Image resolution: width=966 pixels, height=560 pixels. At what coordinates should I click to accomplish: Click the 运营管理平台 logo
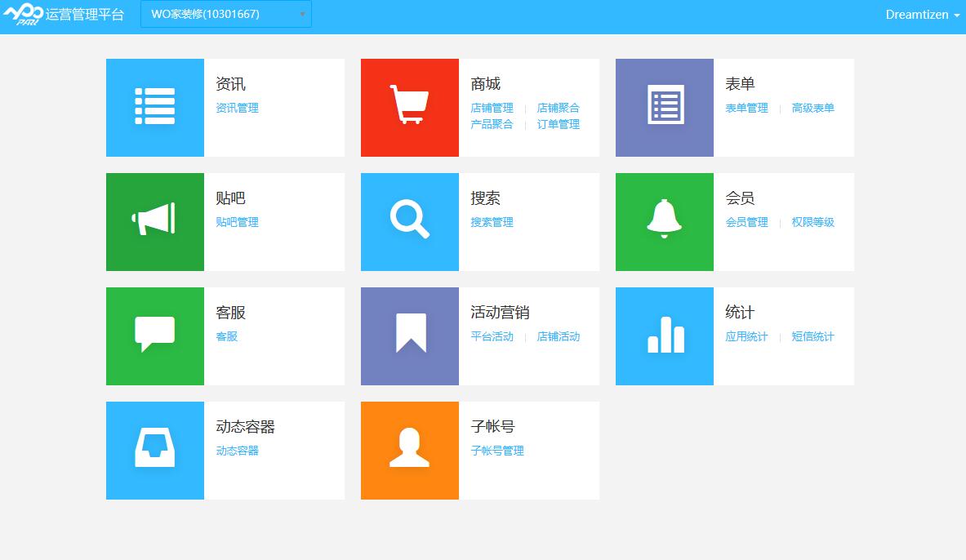(x=65, y=14)
